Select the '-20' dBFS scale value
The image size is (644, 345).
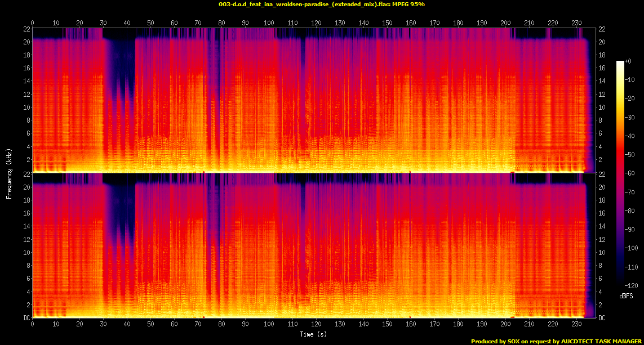point(629,98)
